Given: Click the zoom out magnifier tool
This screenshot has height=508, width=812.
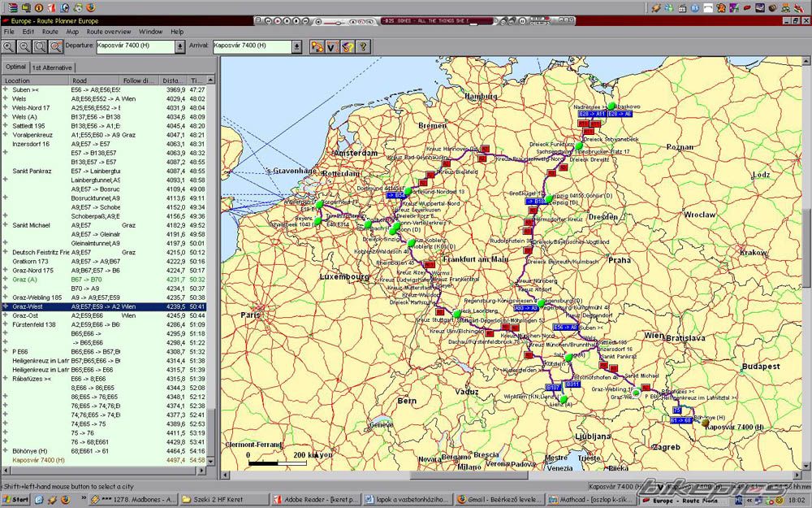Looking at the screenshot, I should (25, 46).
